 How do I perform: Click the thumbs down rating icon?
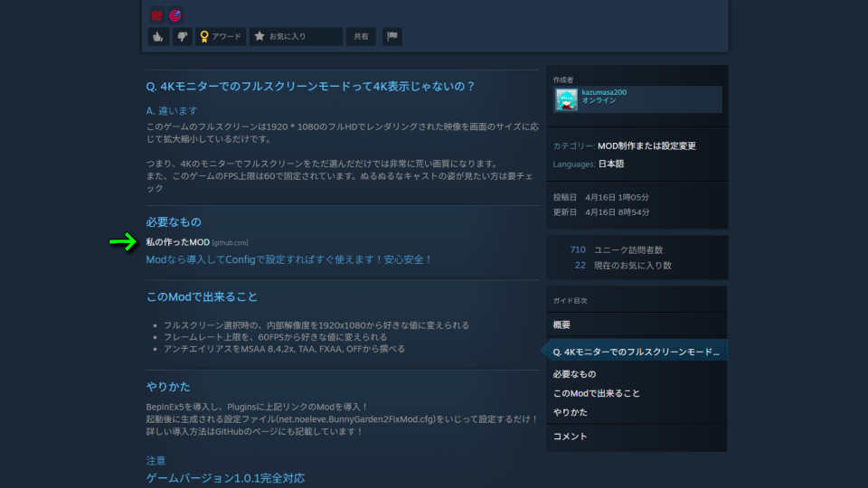pos(183,36)
